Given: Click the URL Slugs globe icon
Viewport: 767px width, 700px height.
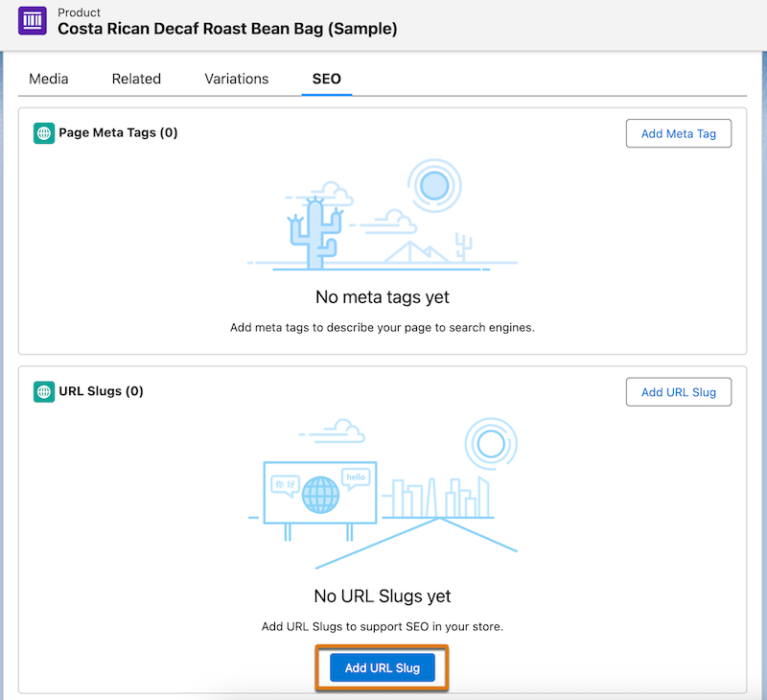Looking at the screenshot, I should click(44, 392).
